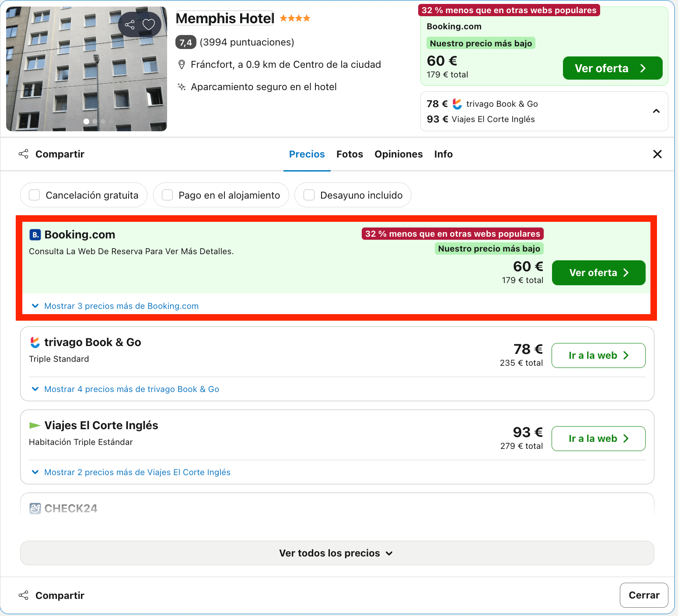Image resolution: width=678 pixels, height=616 pixels.
Task: Click the 7,4 rating badge
Action: [186, 42]
